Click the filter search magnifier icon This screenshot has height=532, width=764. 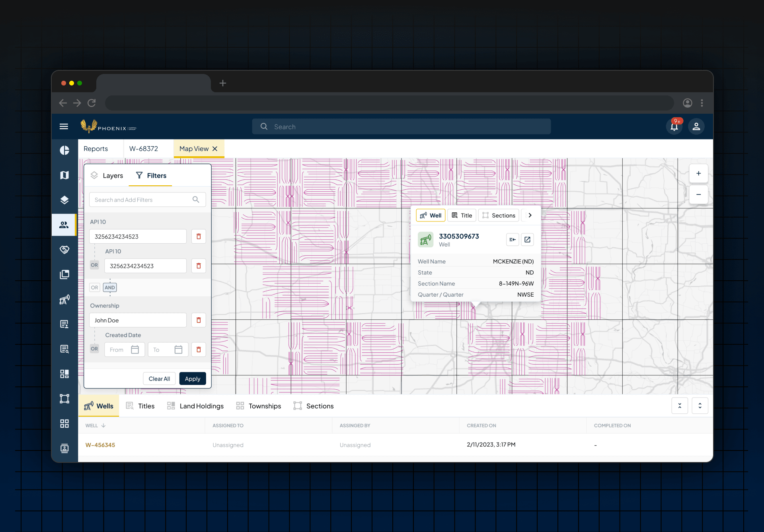point(196,200)
